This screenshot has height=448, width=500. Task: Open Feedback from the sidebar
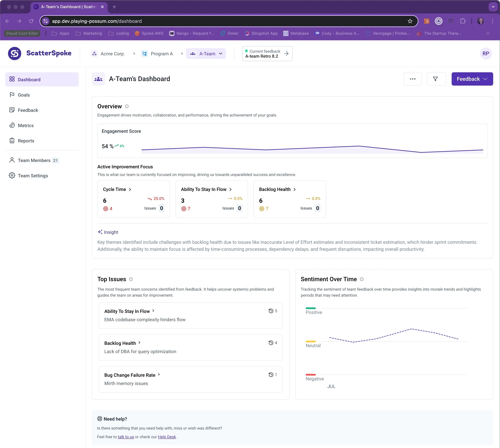pyautogui.click(x=28, y=110)
